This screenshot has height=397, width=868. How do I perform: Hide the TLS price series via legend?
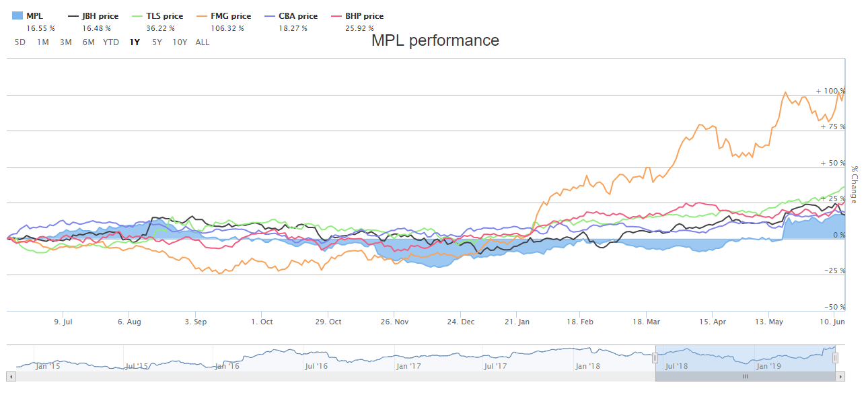[158, 16]
